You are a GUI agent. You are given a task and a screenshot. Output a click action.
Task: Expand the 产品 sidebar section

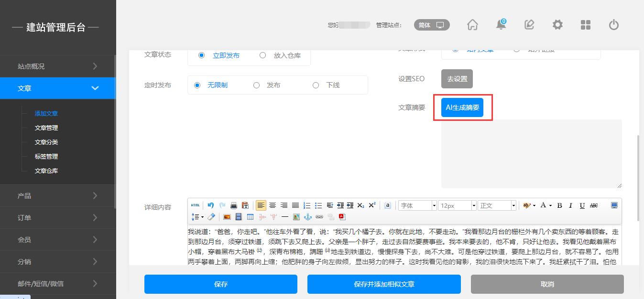57,196
